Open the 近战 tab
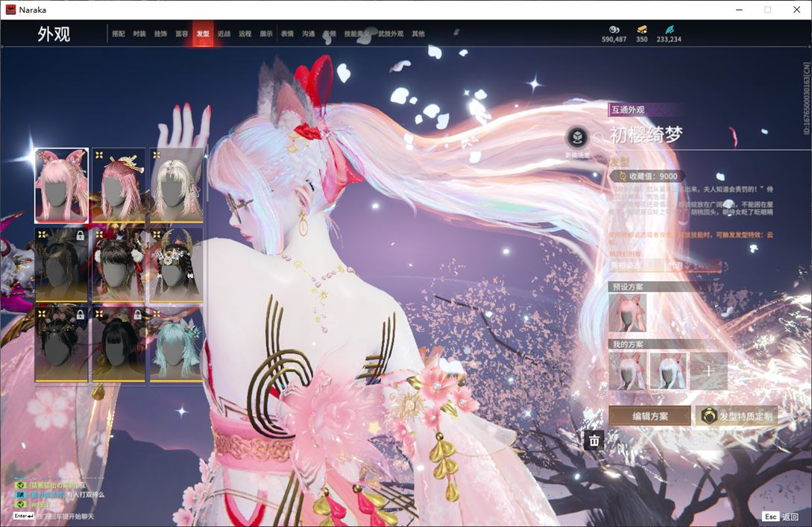812x527 pixels. 224,34
